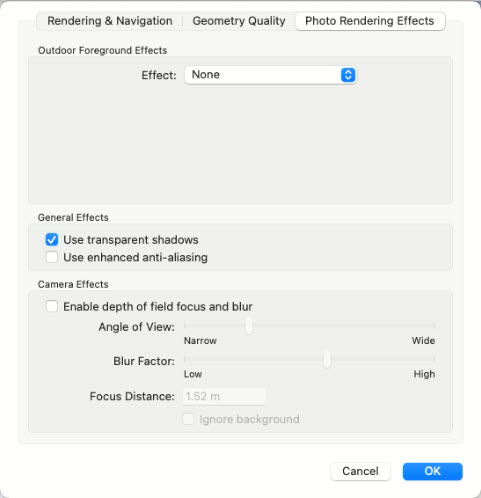The image size is (481, 498).
Task: Confirm settings with the OK button
Action: [432, 471]
